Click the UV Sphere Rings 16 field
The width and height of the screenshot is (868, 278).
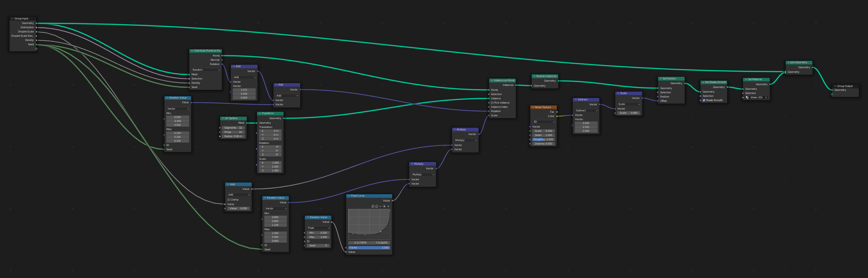tap(233, 132)
